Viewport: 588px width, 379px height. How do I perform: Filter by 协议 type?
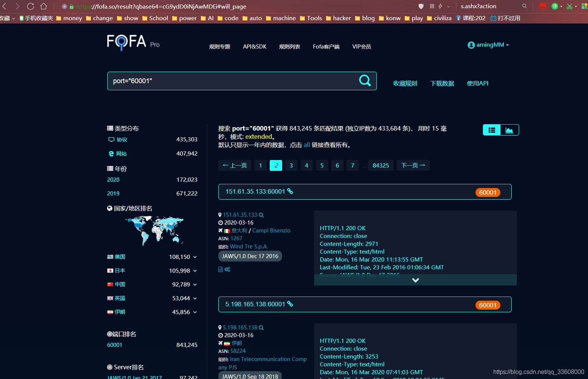tap(122, 140)
